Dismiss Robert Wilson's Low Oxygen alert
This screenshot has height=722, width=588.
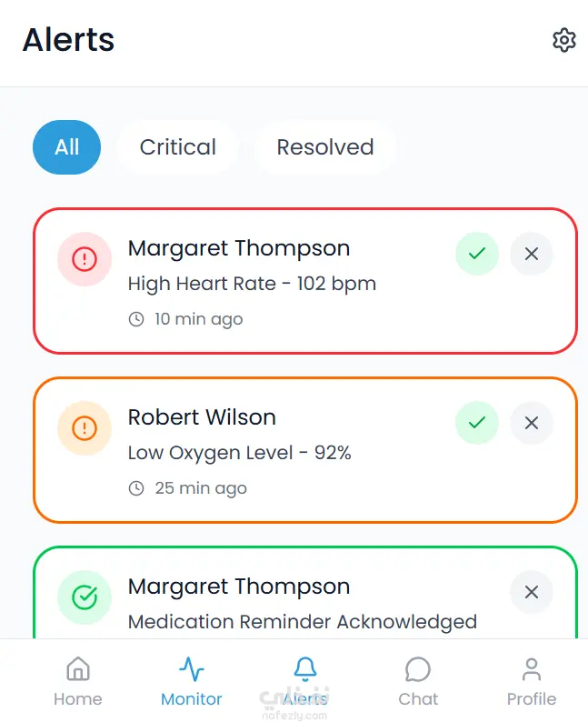(x=532, y=423)
